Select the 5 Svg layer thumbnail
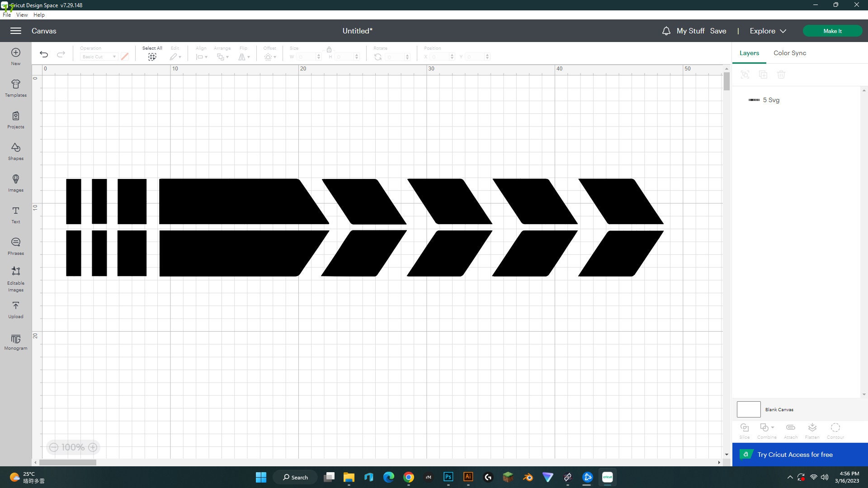868x488 pixels. [x=754, y=100]
